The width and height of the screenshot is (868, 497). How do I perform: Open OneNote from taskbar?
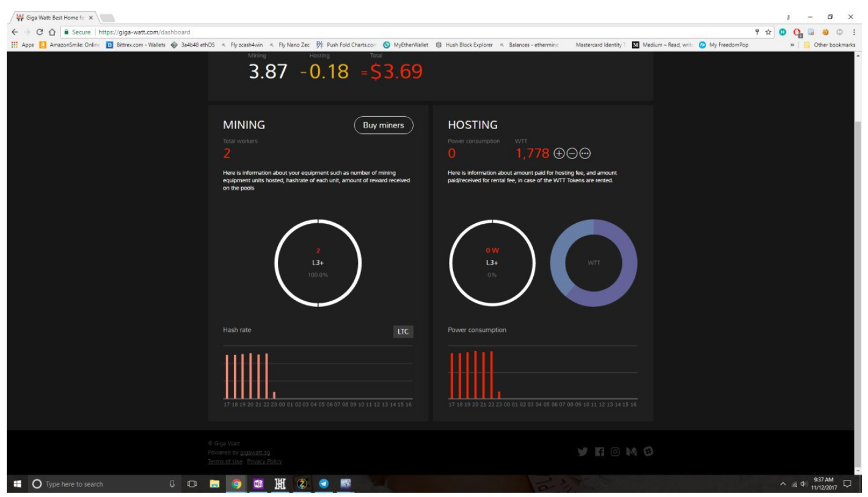pyautogui.click(x=258, y=484)
